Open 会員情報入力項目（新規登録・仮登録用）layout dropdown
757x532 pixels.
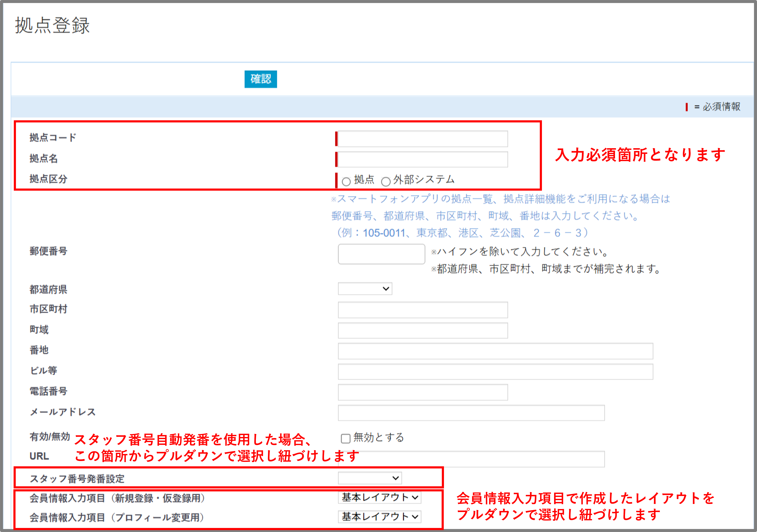[380, 497]
